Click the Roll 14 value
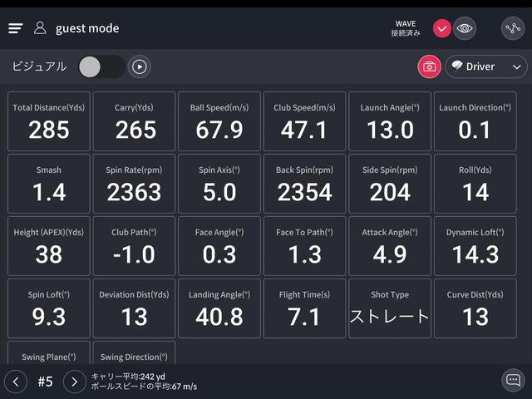 475,192
